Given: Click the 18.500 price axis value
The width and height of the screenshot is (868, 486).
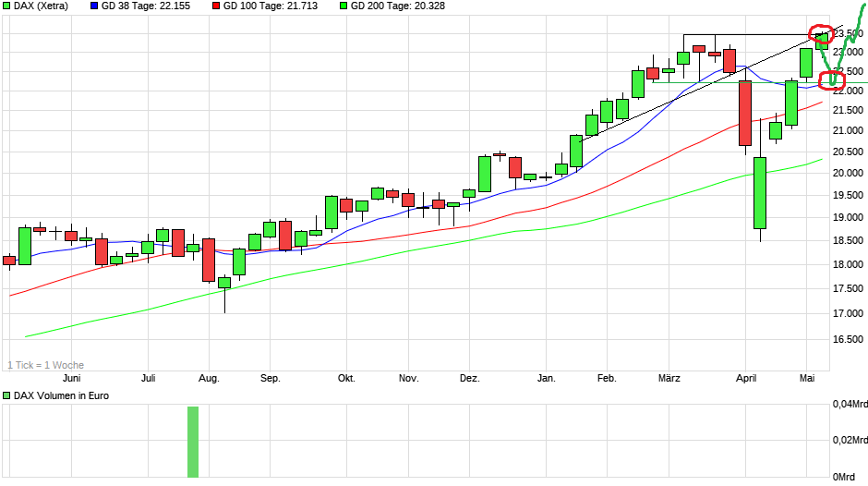Looking at the screenshot, I should [848, 240].
